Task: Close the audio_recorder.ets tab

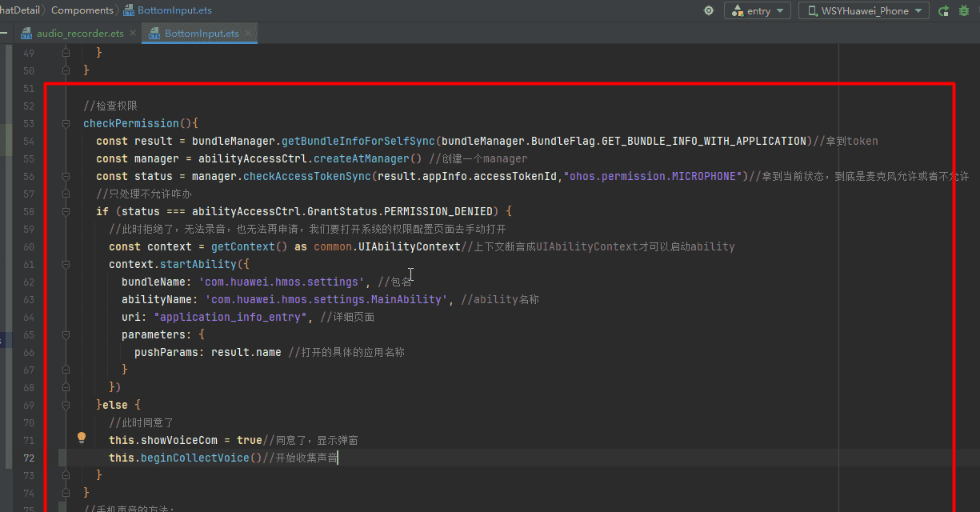Action: tap(133, 34)
